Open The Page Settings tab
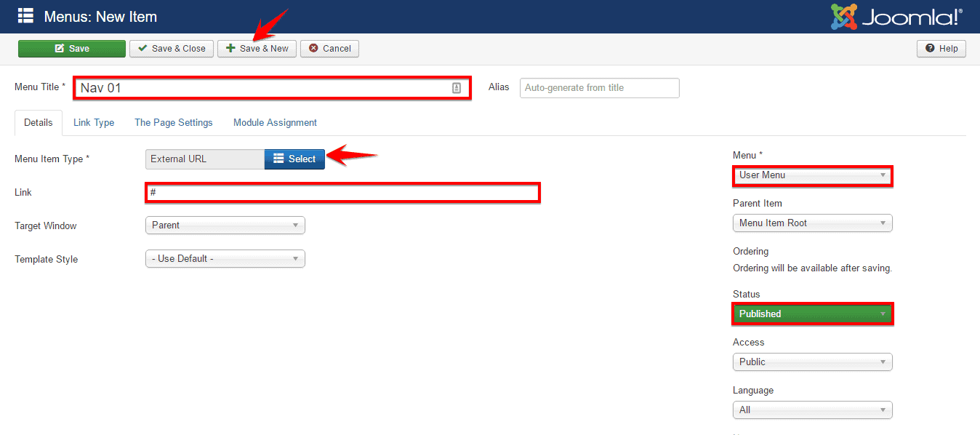This screenshot has width=980, height=435. (x=174, y=122)
